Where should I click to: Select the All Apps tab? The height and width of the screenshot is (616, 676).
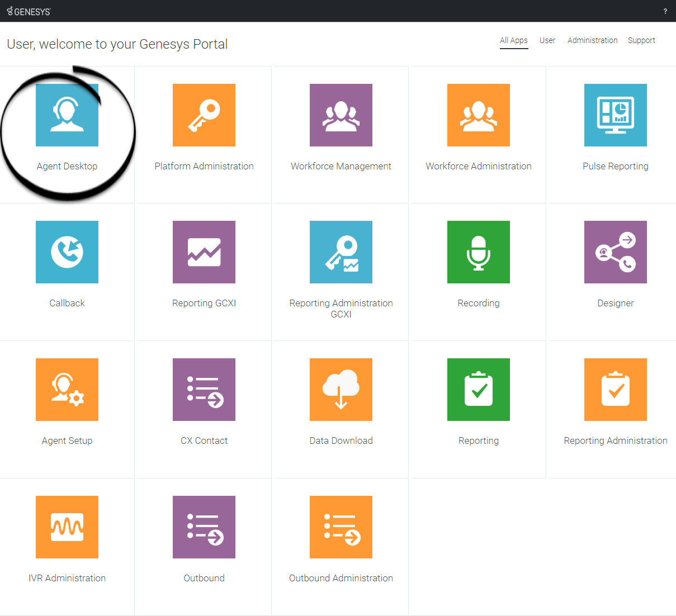coord(514,40)
